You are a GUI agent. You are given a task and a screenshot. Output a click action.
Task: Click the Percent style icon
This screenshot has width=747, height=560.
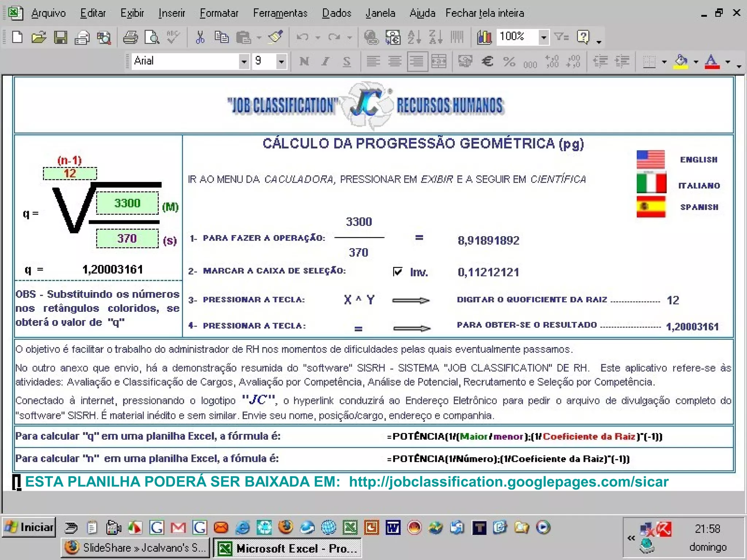pyautogui.click(x=509, y=62)
